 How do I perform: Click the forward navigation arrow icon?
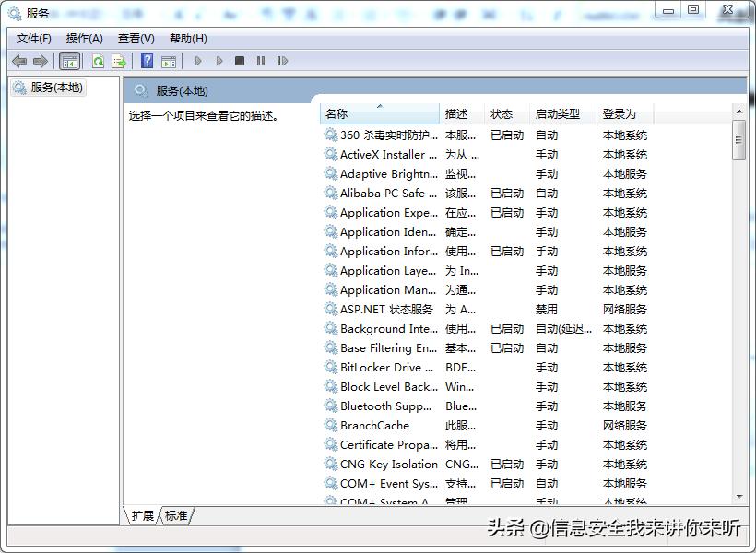pyautogui.click(x=41, y=61)
